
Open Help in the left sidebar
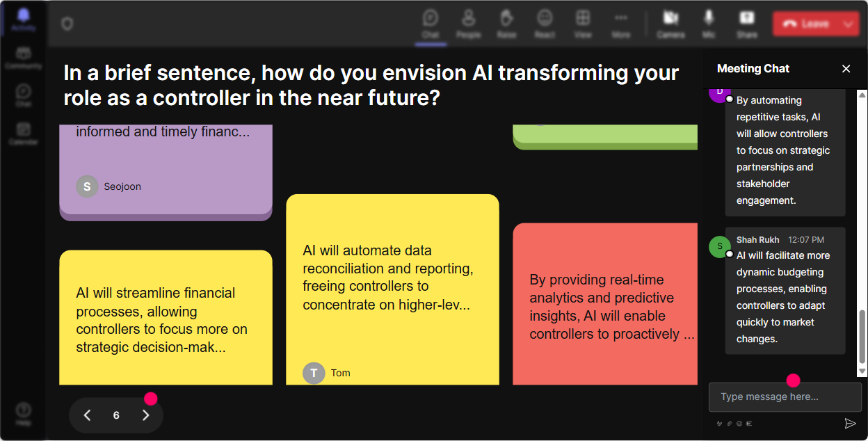[x=24, y=414]
